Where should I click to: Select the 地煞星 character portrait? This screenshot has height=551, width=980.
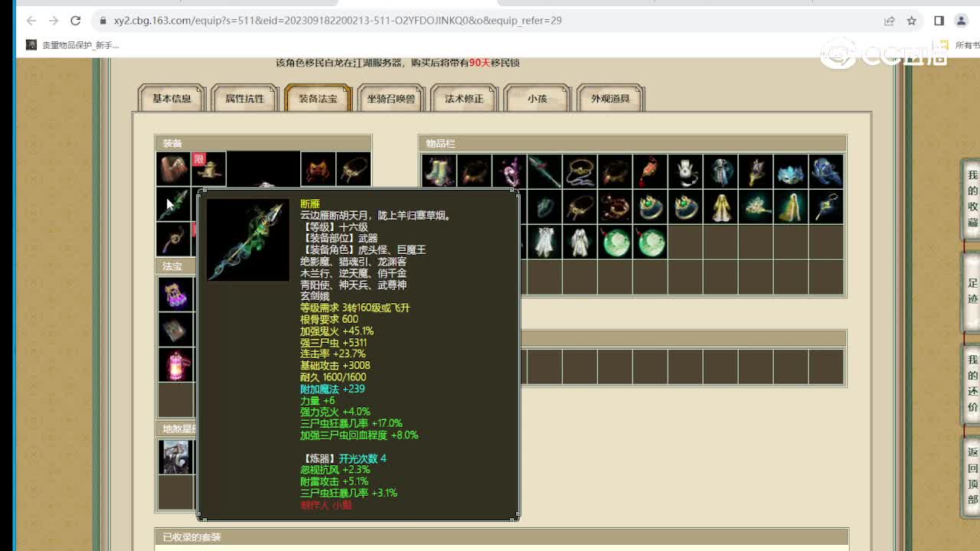tap(175, 457)
